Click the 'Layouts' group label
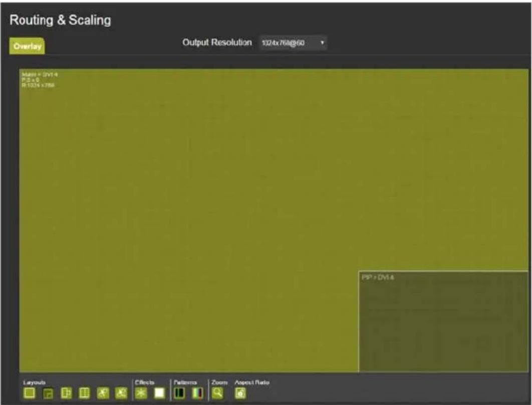Screen dimensions: 532x405 (34, 382)
